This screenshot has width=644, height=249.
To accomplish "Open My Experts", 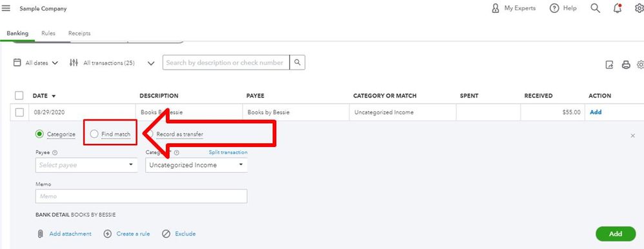I will pyautogui.click(x=514, y=8).
